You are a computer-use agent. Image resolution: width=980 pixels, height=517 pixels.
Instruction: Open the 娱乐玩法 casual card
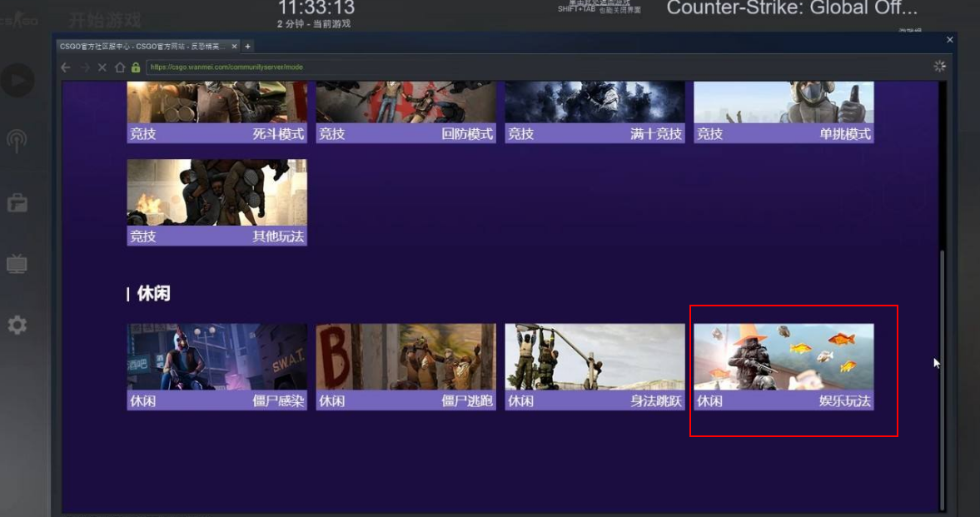[x=784, y=366]
